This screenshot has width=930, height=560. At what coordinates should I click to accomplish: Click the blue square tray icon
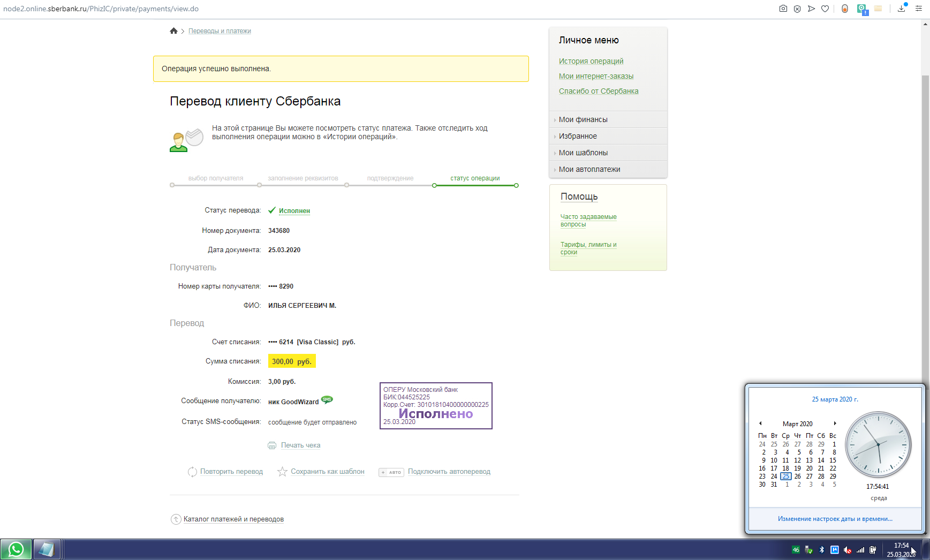click(x=834, y=550)
